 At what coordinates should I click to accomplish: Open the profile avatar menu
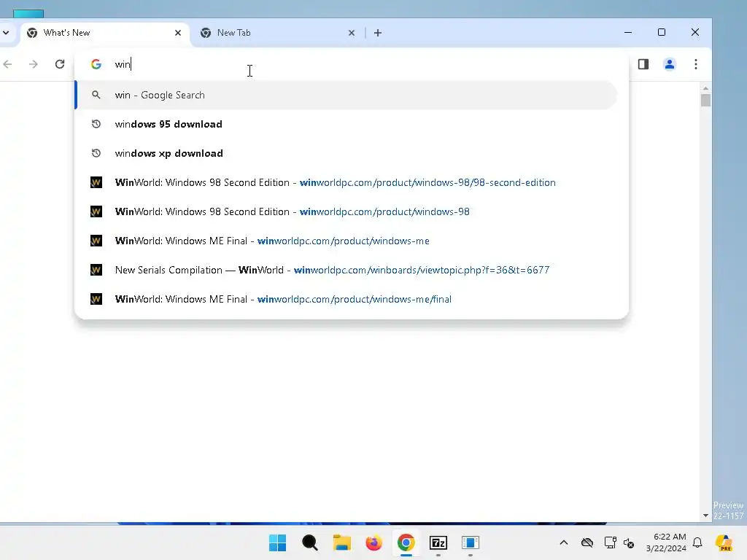coord(670,64)
